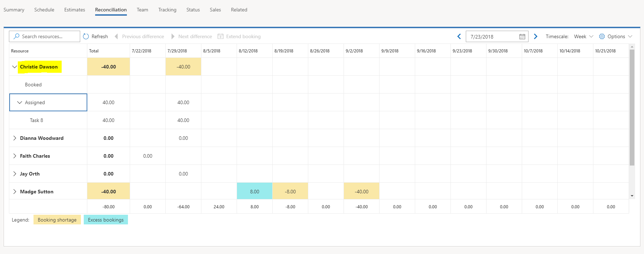Select Madge Sutton's 8.00 excess cell

(254, 192)
